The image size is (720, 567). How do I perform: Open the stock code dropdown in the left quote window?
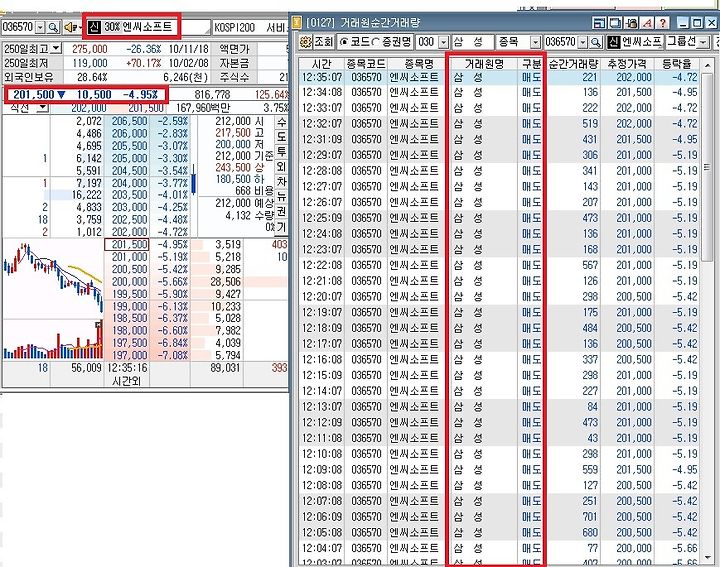tap(40, 28)
